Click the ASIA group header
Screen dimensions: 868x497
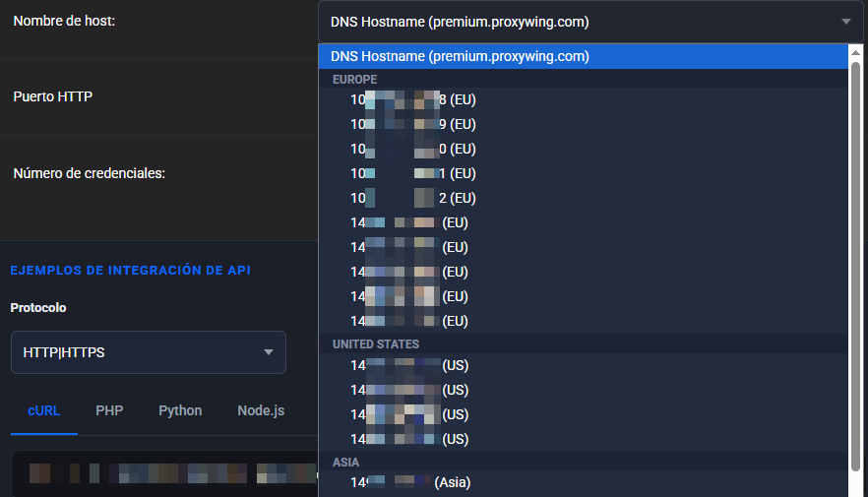point(346,463)
